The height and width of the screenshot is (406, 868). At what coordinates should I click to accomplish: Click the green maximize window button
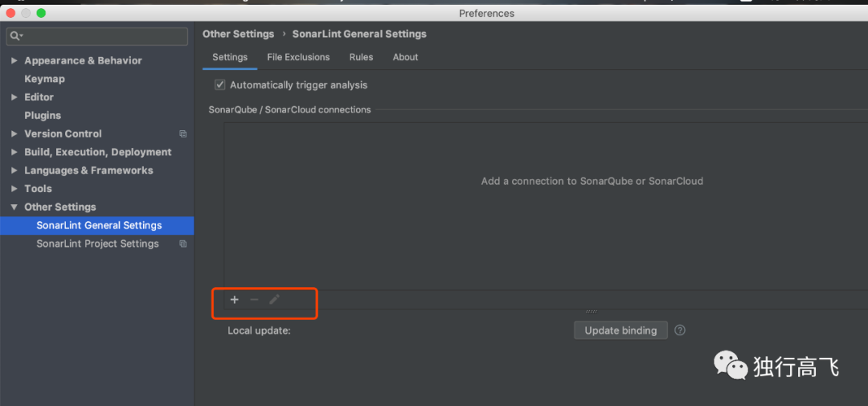[x=41, y=13]
